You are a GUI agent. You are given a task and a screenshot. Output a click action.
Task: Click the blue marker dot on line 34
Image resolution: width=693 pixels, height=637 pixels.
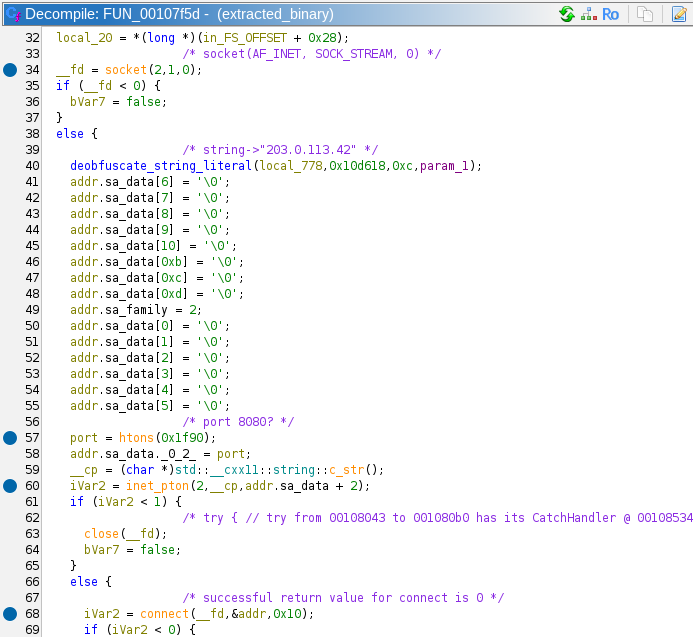coord(10,70)
